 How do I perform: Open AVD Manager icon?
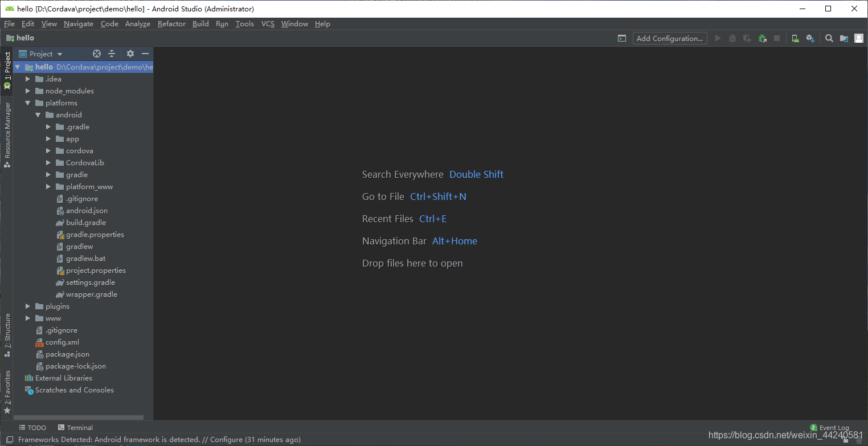coord(795,38)
